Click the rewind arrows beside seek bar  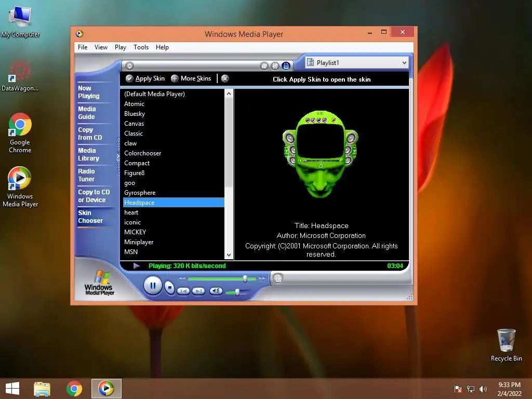coord(182,278)
